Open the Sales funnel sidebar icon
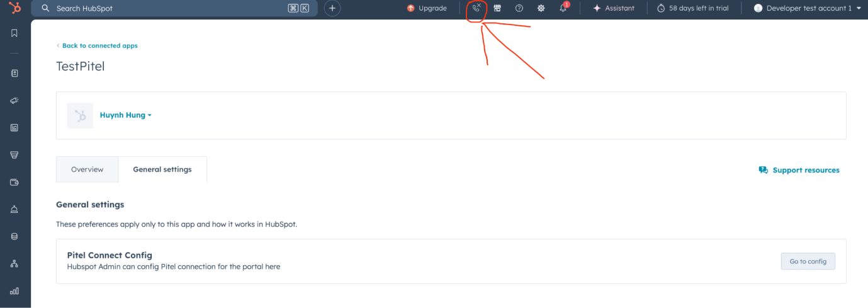The width and height of the screenshot is (868, 308). pos(14,154)
